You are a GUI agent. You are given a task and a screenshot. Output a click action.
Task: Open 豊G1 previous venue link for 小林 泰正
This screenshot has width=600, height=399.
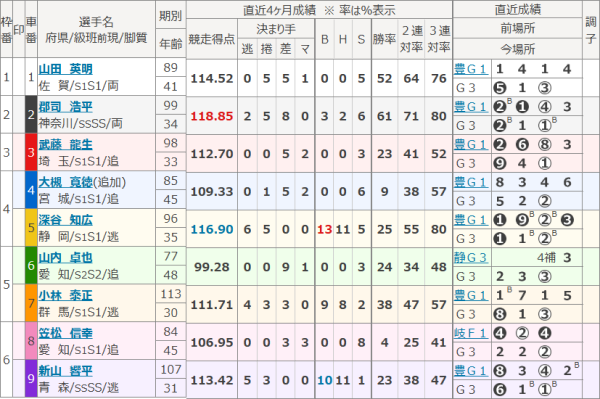[471, 295]
